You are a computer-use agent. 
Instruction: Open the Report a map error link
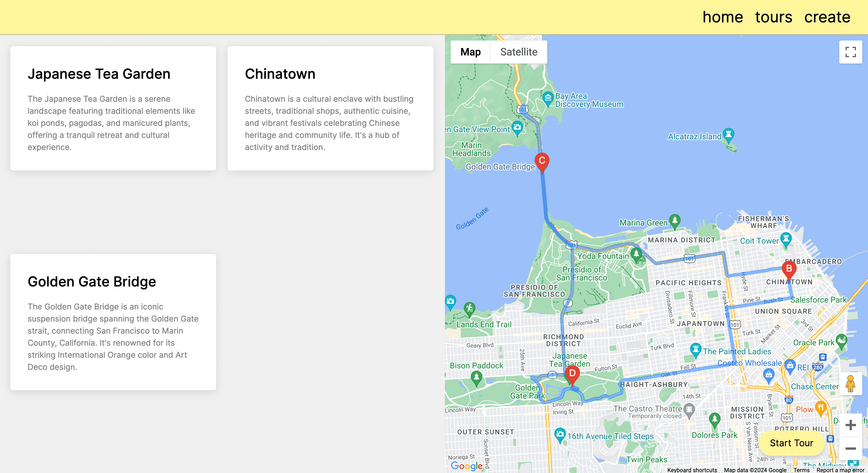pos(840,470)
